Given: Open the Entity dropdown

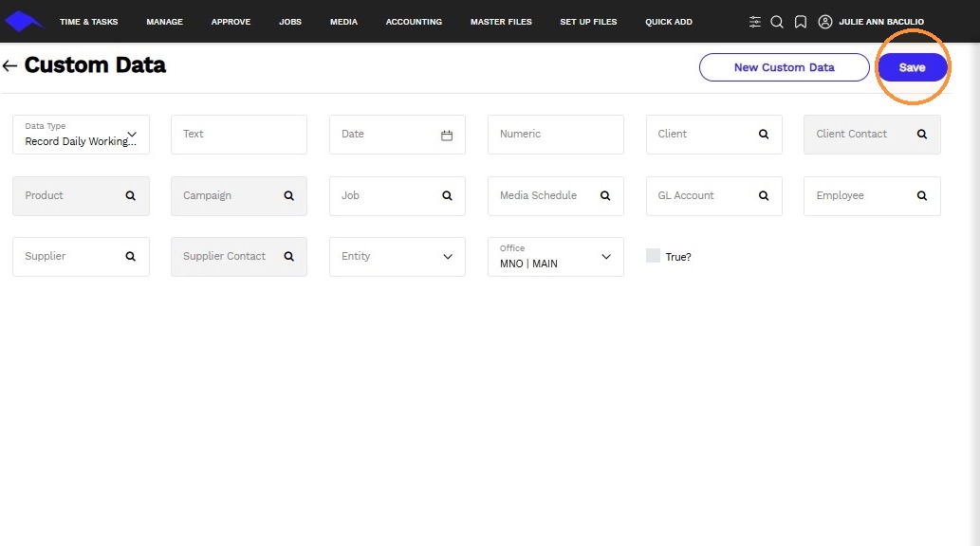Looking at the screenshot, I should [x=398, y=257].
